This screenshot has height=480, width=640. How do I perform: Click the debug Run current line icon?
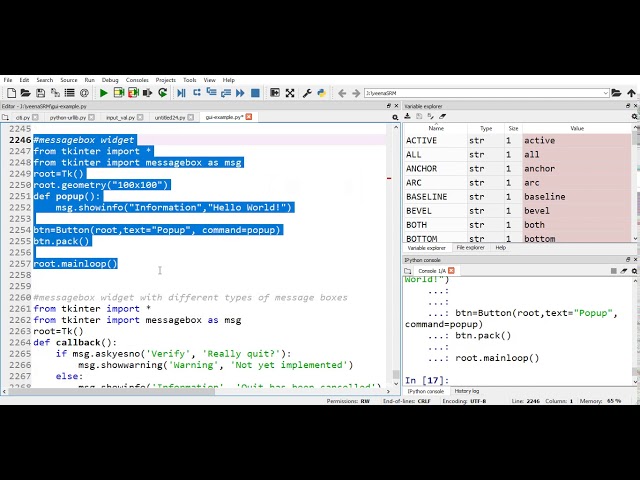click(197, 93)
